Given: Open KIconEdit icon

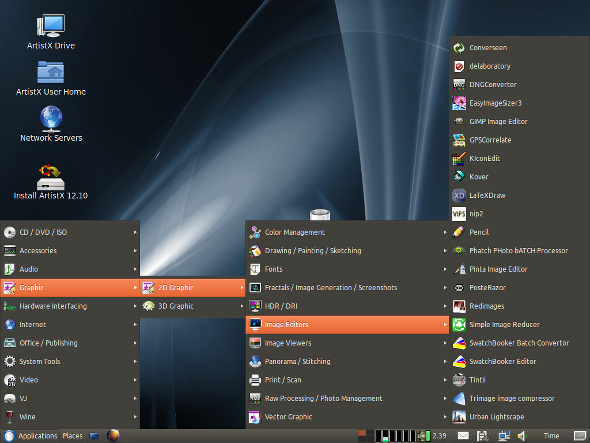Looking at the screenshot, I should click(459, 158).
